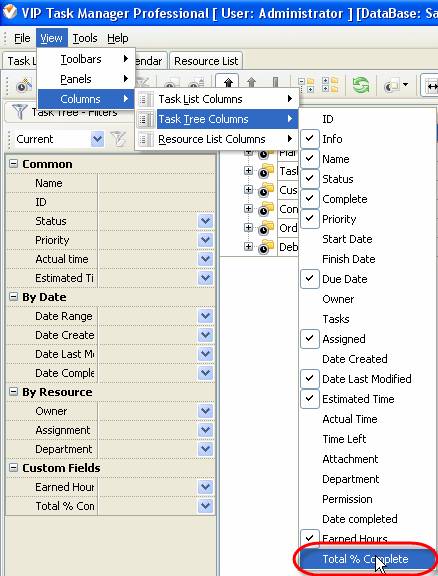Click the folder icon in the Ord row
The image size is (438, 576).
tap(265, 228)
